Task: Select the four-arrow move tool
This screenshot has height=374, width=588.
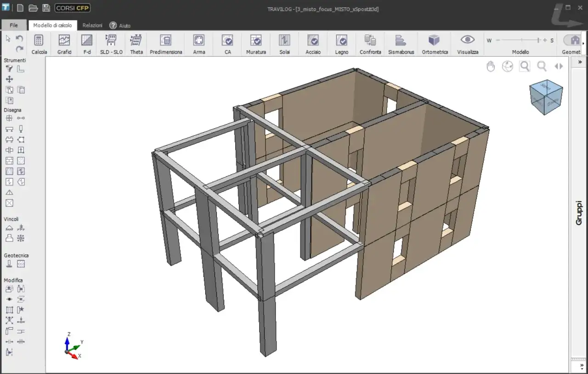Action: pos(9,79)
